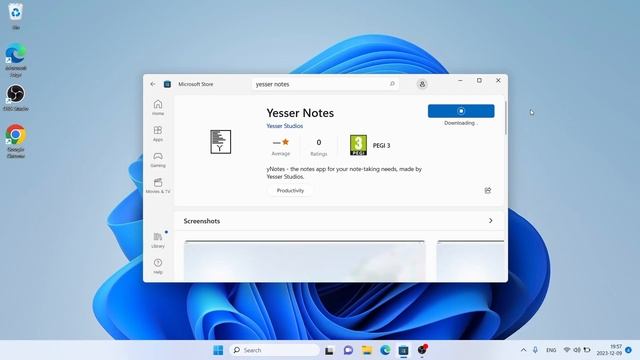Show hidden system tray icons

(x=523, y=350)
